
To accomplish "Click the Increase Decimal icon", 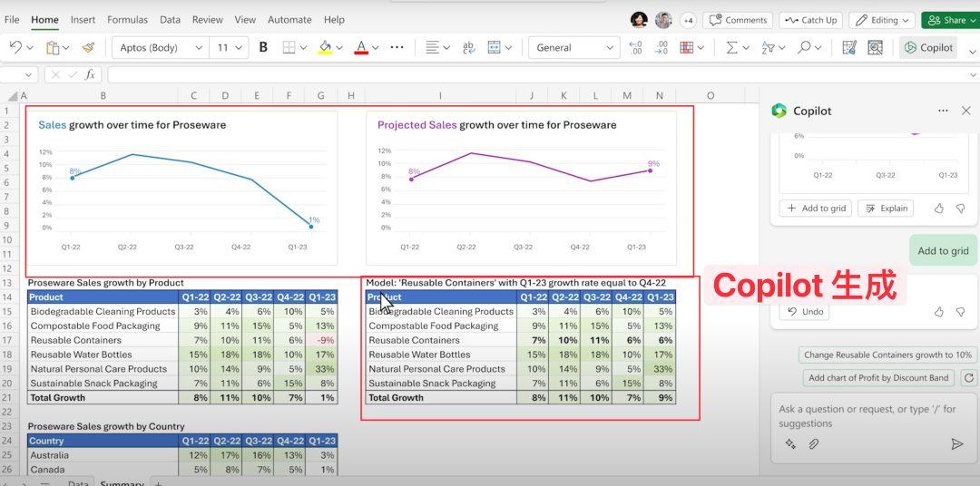I will click(x=635, y=47).
